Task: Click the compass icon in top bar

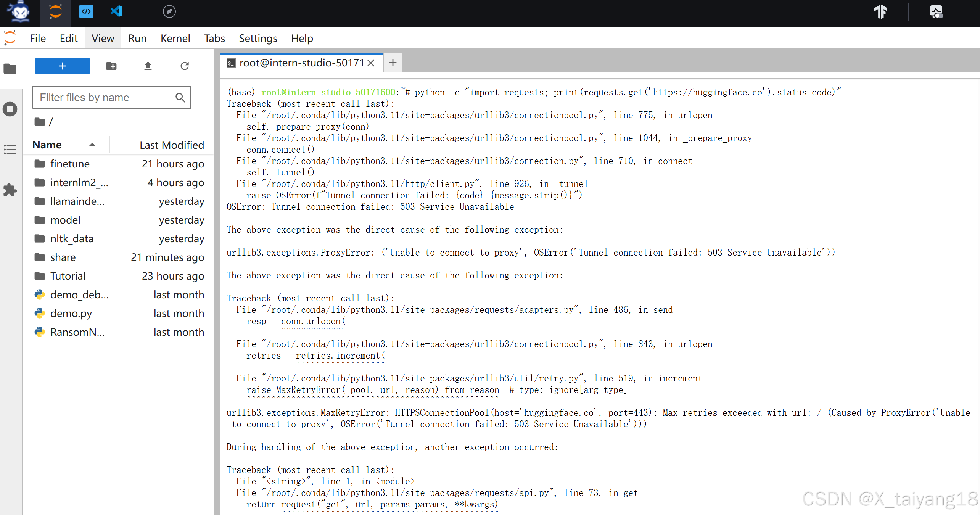Action: click(x=169, y=11)
